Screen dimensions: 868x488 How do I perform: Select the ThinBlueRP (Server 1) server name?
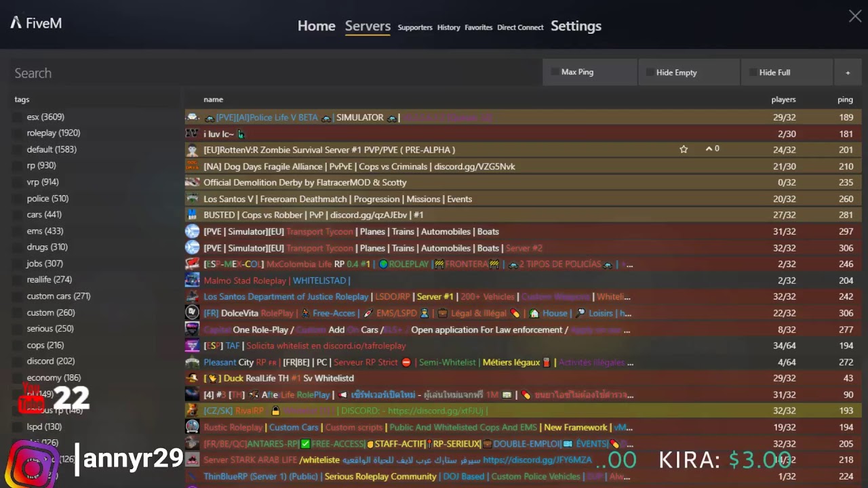[417, 476]
